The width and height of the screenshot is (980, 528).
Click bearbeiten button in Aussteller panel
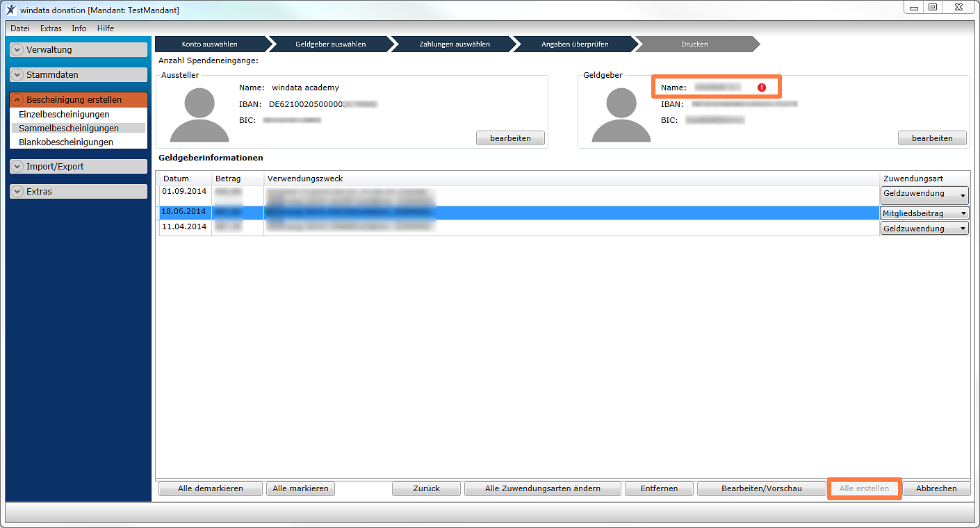510,138
